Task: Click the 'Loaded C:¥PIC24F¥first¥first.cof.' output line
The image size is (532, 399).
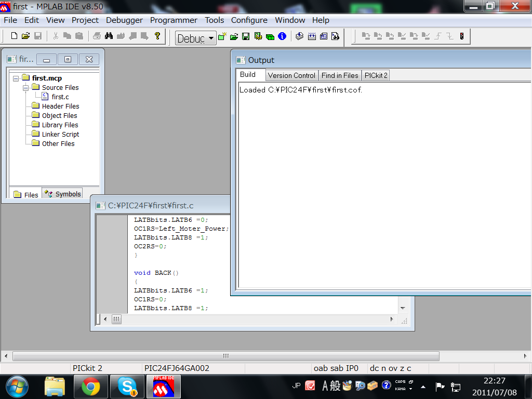Action: pyautogui.click(x=301, y=90)
